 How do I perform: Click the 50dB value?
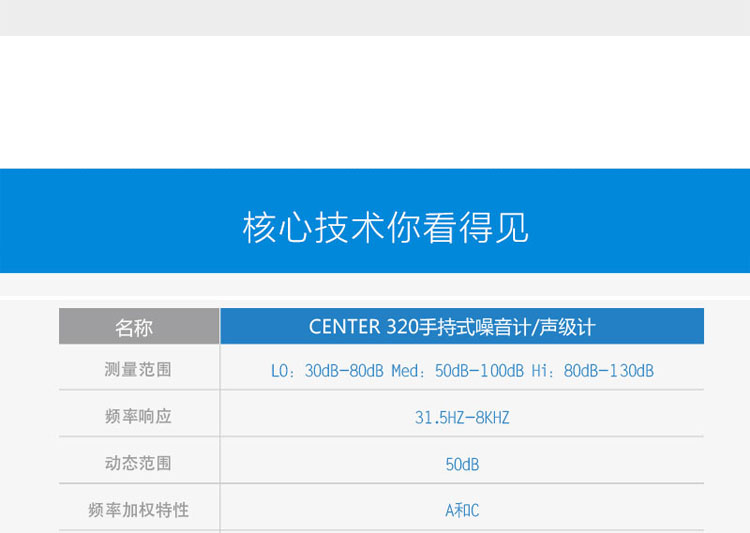point(462,464)
